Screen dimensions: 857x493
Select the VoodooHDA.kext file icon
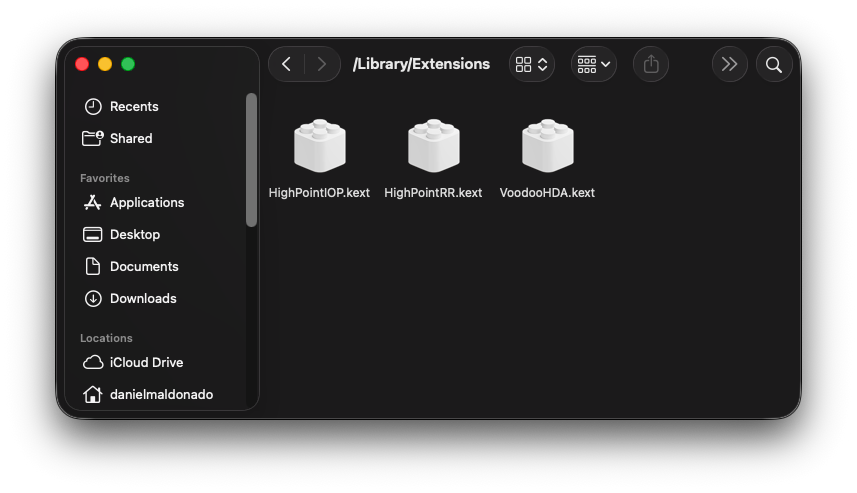548,145
